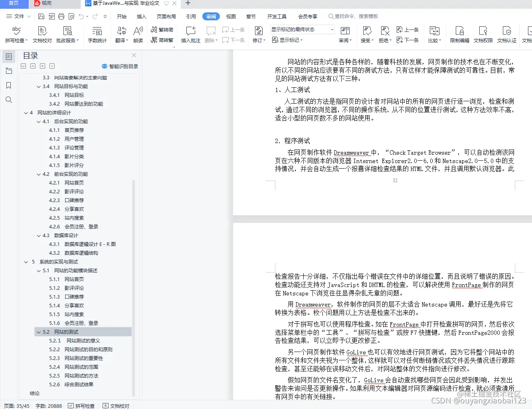Viewport: 532px width, 409px height.
Task: Run the 文档校对 document proofreading tool
Action: 42,34
